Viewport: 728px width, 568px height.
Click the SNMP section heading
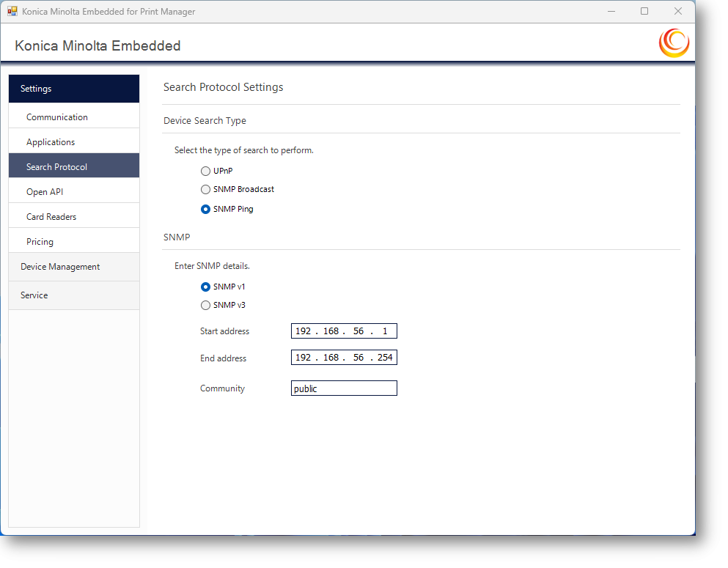point(177,237)
